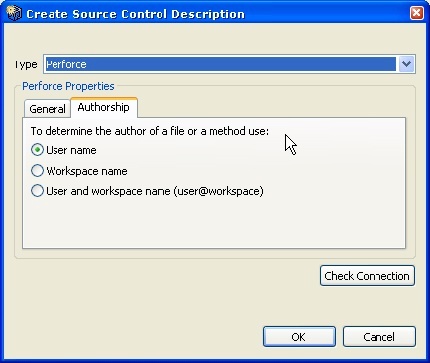
Task: Click the 'To determine the author' instruction text
Action: click(150, 131)
